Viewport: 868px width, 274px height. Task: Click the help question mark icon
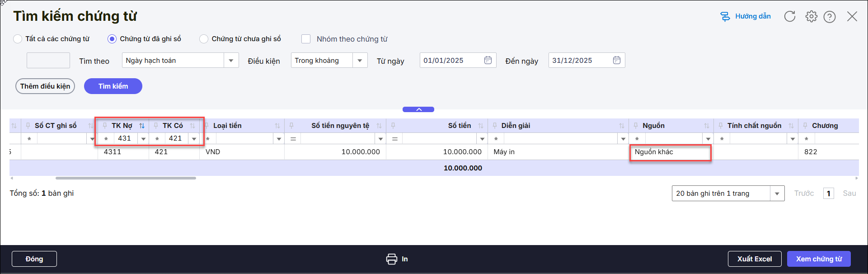click(829, 17)
